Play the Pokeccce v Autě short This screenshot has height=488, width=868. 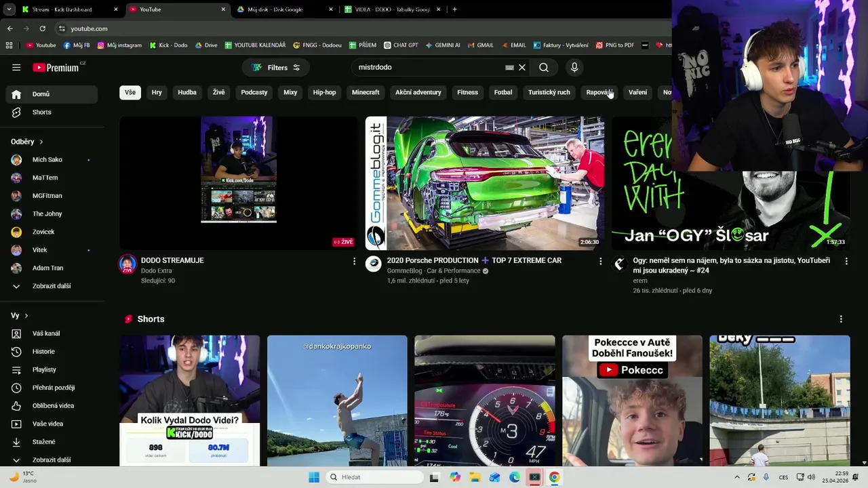[x=632, y=401]
